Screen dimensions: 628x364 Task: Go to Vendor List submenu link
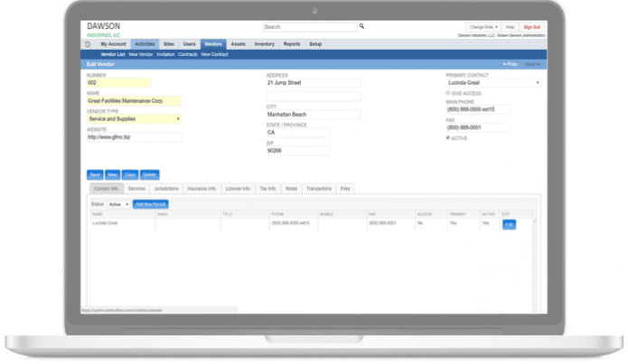[113, 54]
